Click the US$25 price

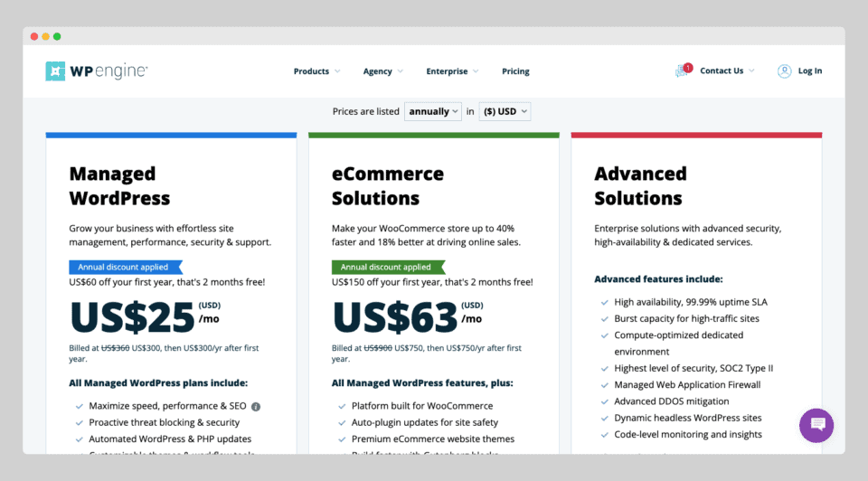[x=132, y=317]
